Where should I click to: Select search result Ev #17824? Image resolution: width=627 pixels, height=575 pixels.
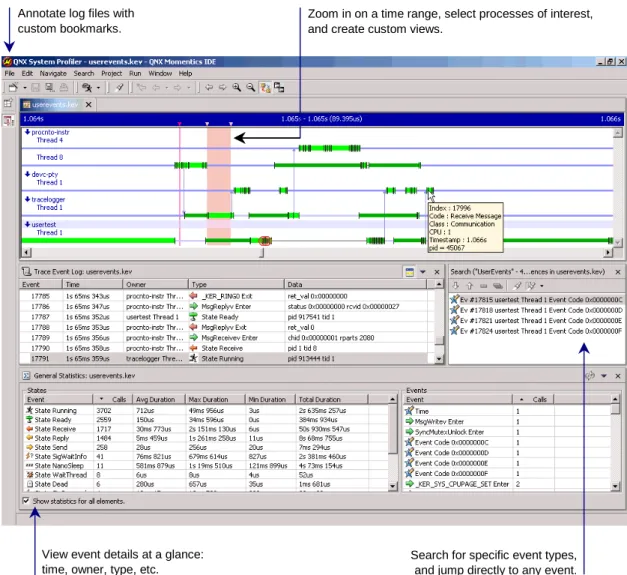pyautogui.click(x=536, y=331)
